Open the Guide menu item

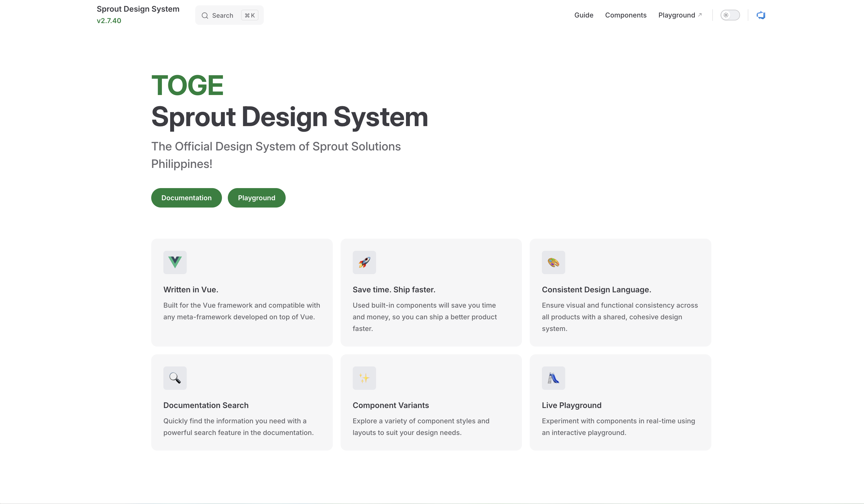[583, 15]
